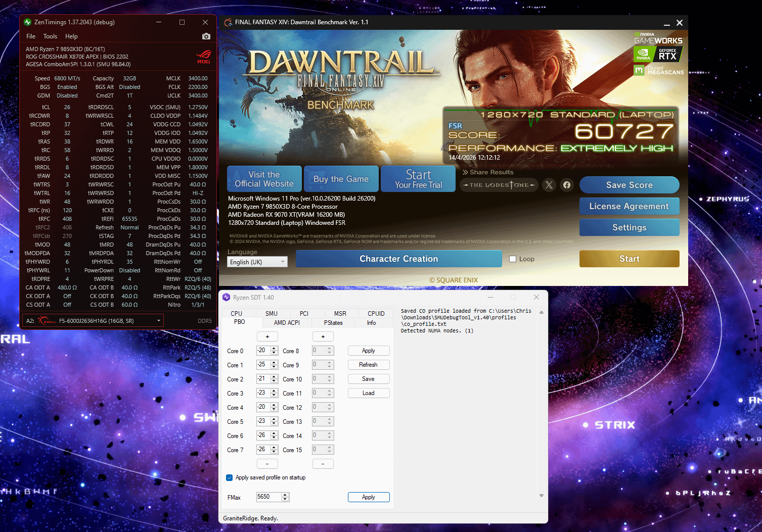Image resolution: width=762 pixels, height=532 pixels.
Task: Increment the Core 0 offset spinner
Action: tap(274, 348)
